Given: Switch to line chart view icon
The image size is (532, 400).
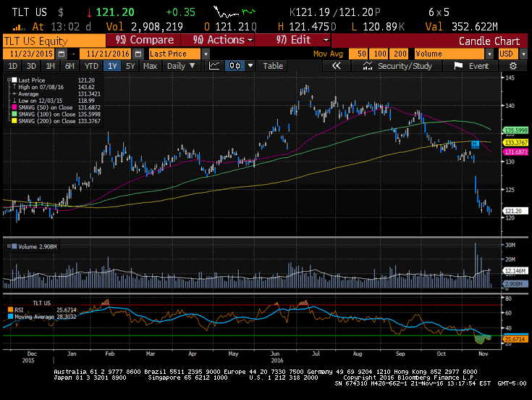Looking at the screenshot, I should [x=214, y=65].
